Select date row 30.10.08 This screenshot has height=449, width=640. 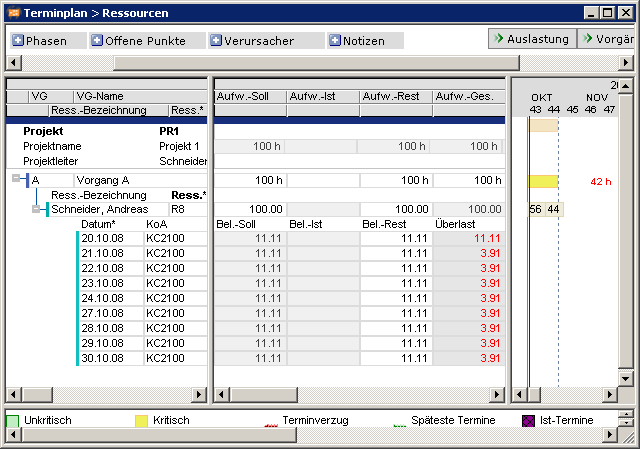[111, 358]
